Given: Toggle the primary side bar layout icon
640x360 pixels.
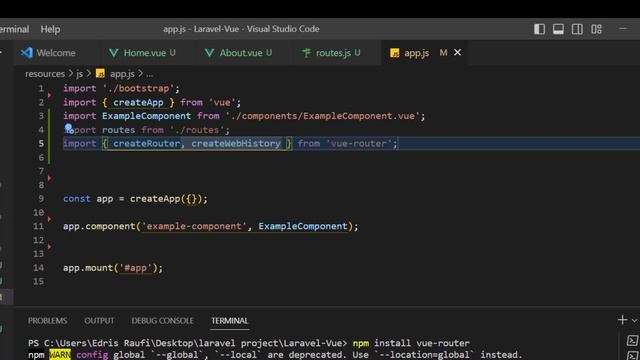Looking at the screenshot, I should [x=539, y=29].
